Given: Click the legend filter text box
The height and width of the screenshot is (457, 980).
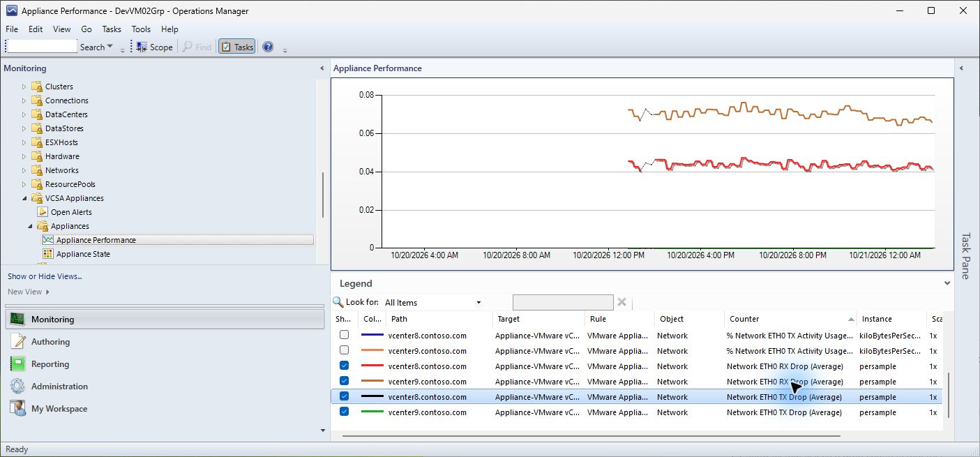Looking at the screenshot, I should click(x=563, y=302).
